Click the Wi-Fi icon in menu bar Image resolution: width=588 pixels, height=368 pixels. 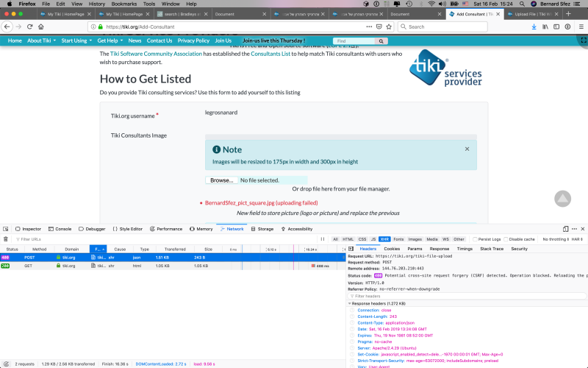click(x=431, y=4)
